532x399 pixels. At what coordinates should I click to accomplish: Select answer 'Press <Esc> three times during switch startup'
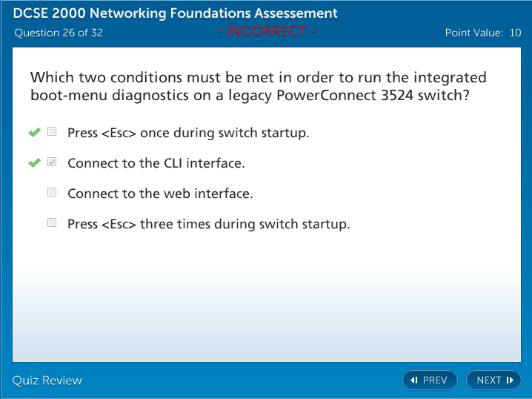tap(208, 223)
